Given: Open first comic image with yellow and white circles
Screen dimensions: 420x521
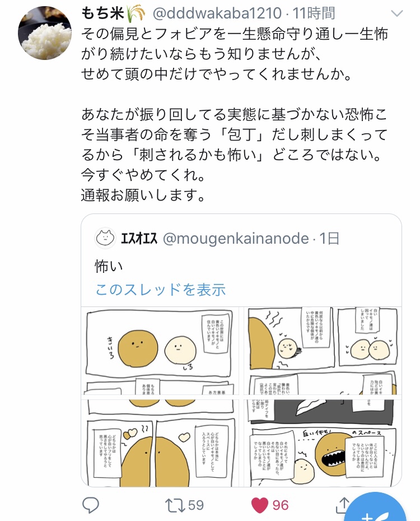Looking at the screenshot, I should pos(158,351).
